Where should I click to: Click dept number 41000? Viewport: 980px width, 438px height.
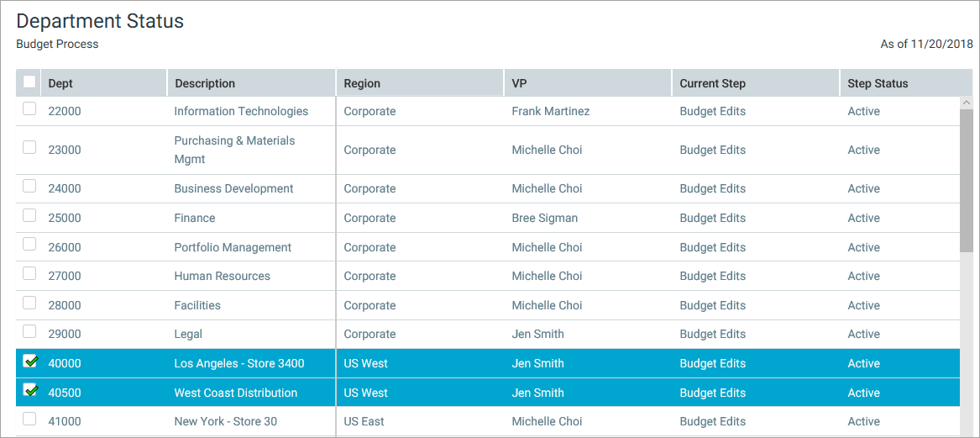coord(65,422)
